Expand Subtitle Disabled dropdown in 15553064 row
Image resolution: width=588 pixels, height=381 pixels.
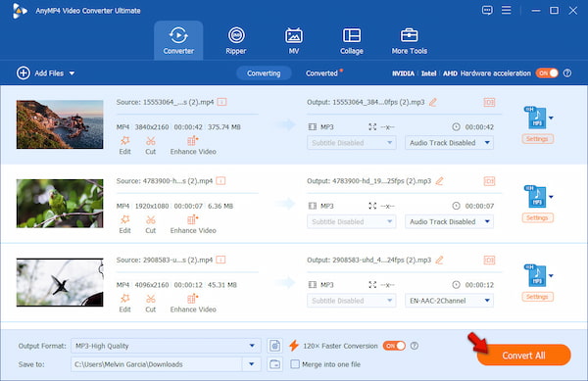352,143
